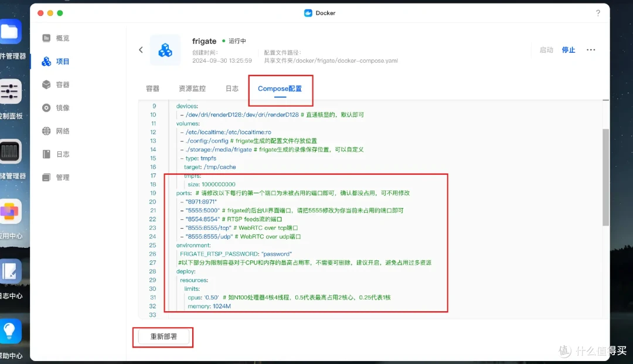
Task: Click the "8555:8555/tcp" WebRTC line
Action: (239, 227)
